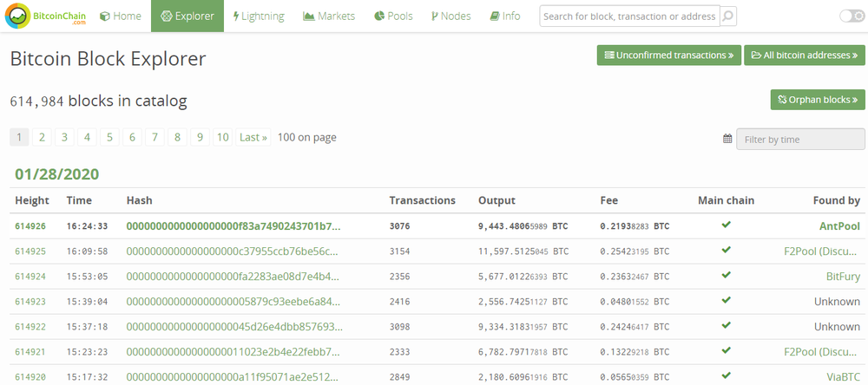Open the BitFury pool link
This screenshot has width=868, height=385.
843,277
